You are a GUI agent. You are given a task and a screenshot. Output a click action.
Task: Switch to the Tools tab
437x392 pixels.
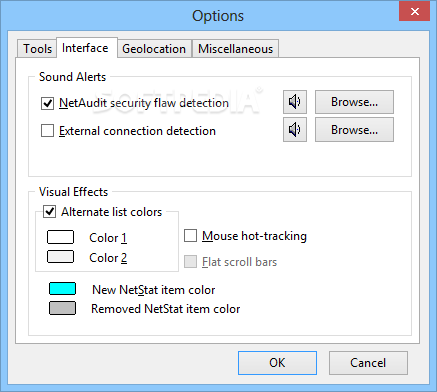point(37,49)
